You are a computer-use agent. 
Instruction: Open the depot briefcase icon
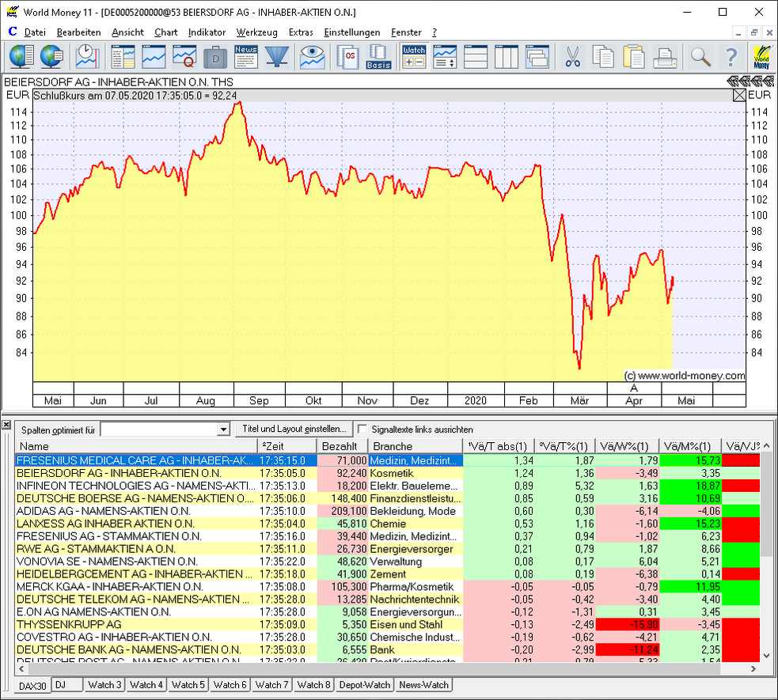215,56
